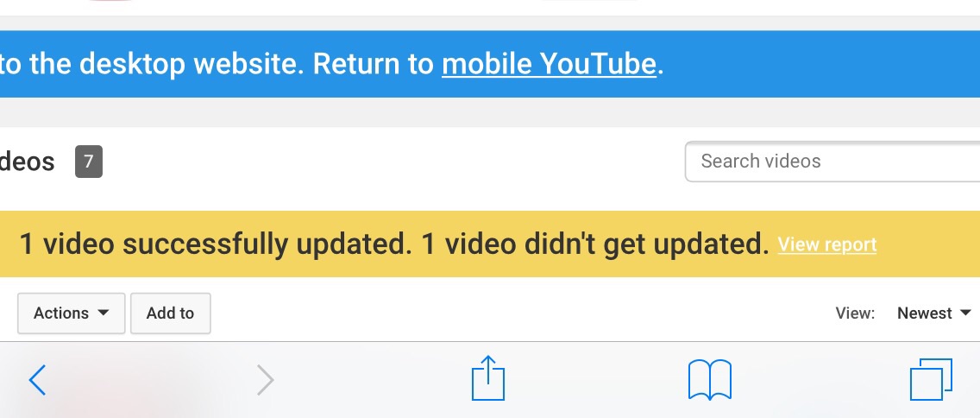Viewport: 980px width, 418px height.
Task: Follow the mobile YouTube link
Action: pyautogui.click(x=549, y=64)
